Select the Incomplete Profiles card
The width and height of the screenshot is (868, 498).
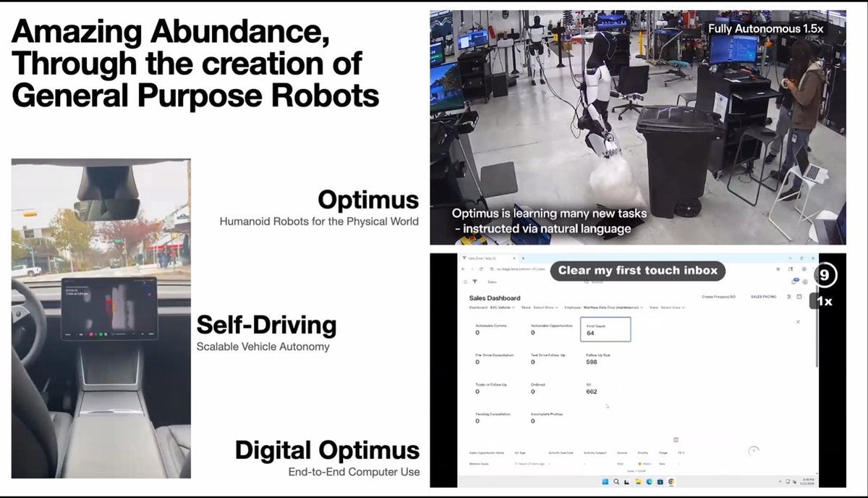[x=546, y=417]
